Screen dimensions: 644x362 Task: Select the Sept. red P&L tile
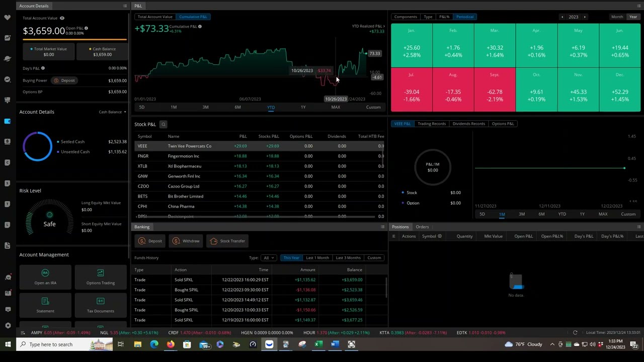coord(495,89)
